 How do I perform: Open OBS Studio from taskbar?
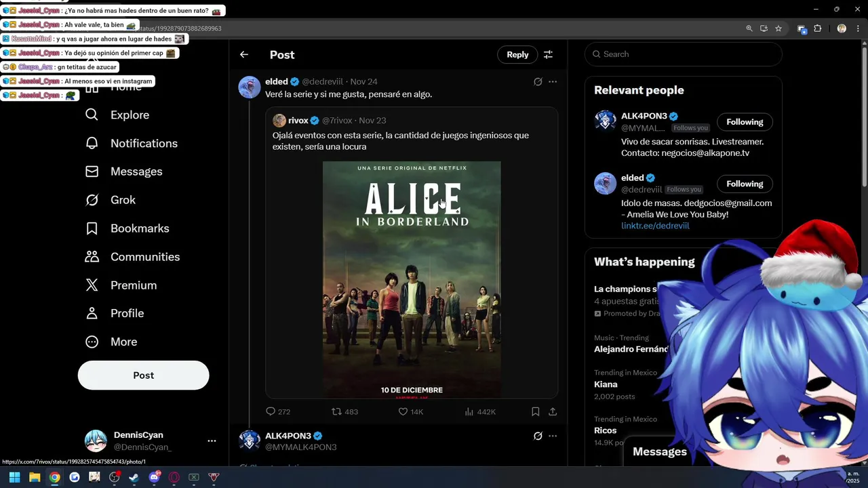(x=115, y=477)
